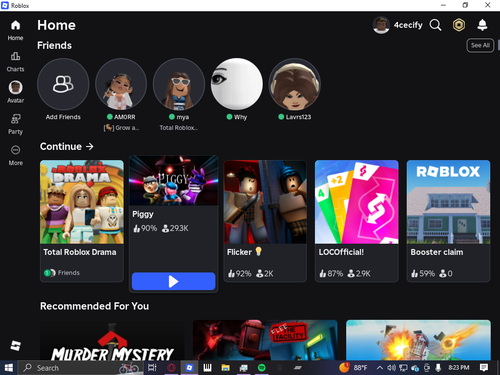Image resolution: width=500 pixels, height=375 pixels.
Task: Click the Roblox Studio logo in sidebar
Action: (x=15, y=345)
